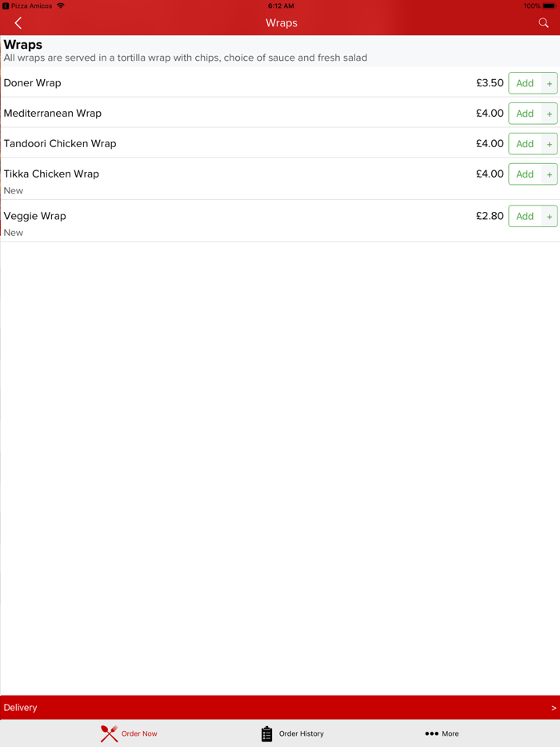The width and height of the screenshot is (560, 747).
Task: Tap the Order History clipboard icon
Action: pos(267,733)
